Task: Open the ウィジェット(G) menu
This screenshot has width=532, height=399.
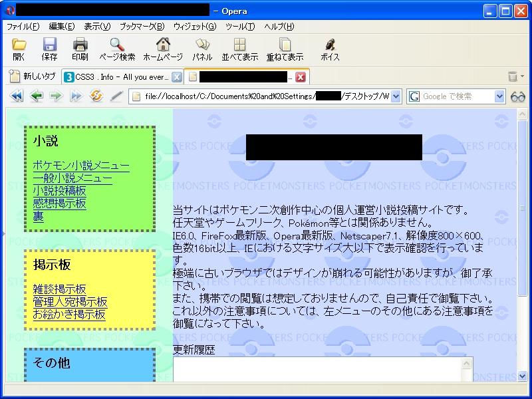Action: coord(195,27)
